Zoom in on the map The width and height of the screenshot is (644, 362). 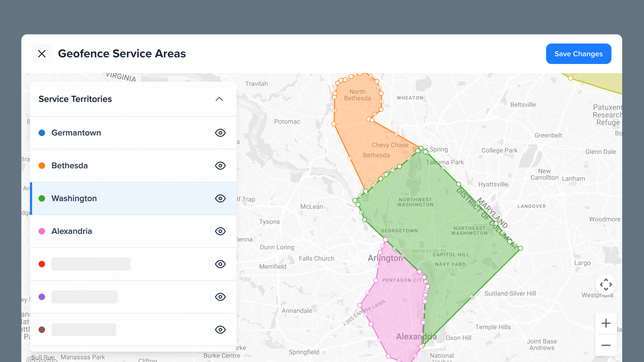coord(606,323)
